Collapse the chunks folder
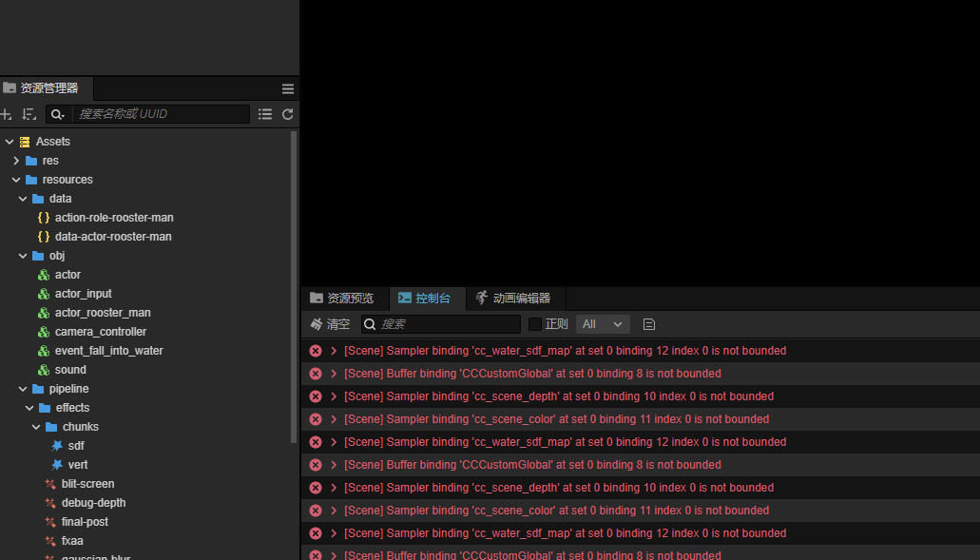The height and width of the screenshot is (560, 980). click(x=36, y=427)
